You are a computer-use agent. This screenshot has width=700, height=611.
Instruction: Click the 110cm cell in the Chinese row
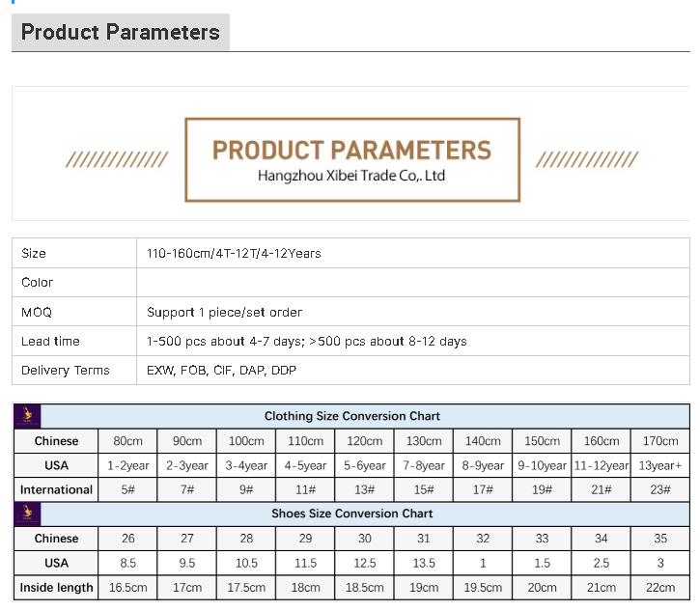305,441
